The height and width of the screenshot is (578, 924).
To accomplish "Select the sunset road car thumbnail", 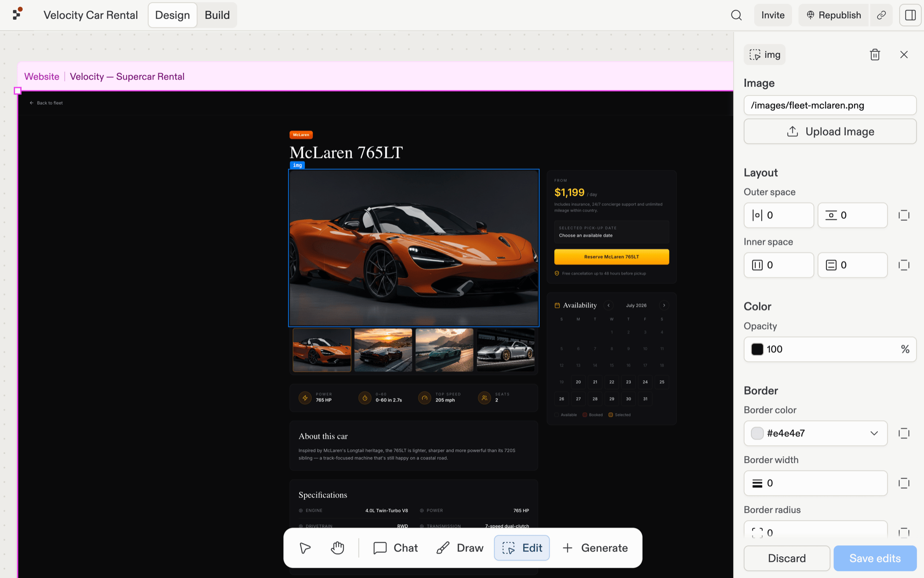I will pyautogui.click(x=383, y=350).
